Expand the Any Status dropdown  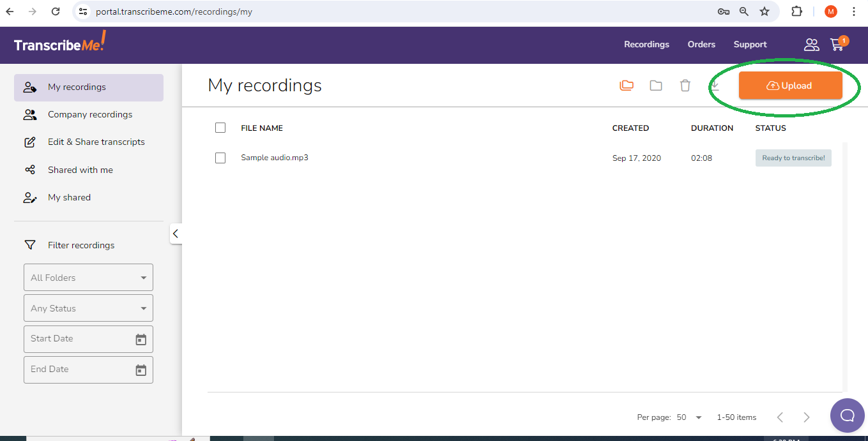coord(88,308)
